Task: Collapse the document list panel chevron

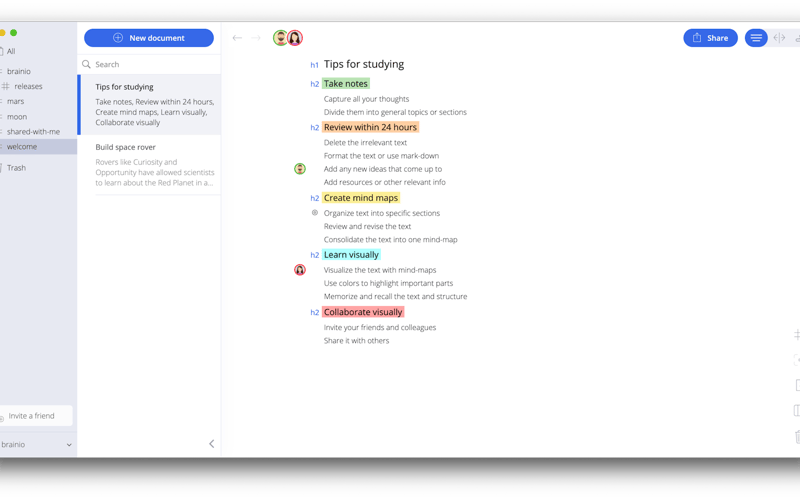Action: (x=212, y=444)
